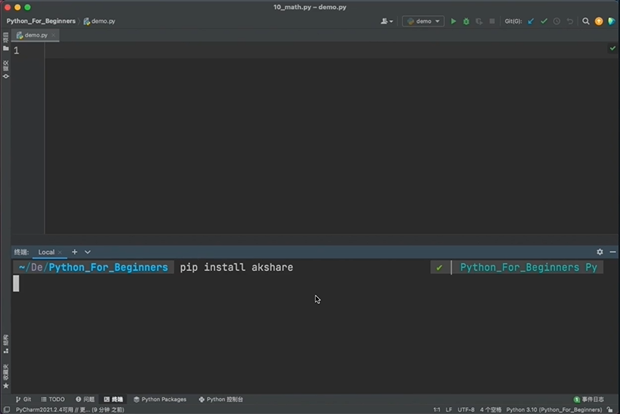The width and height of the screenshot is (620, 414).
Task: Open the Python Packages tool window
Action: (x=160, y=399)
